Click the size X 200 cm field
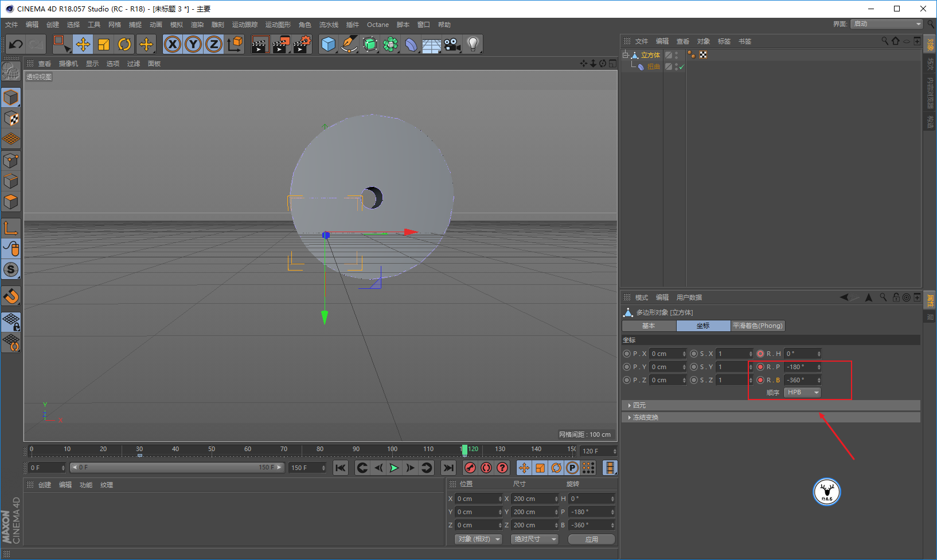937x560 pixels. (x=534, y=499)
